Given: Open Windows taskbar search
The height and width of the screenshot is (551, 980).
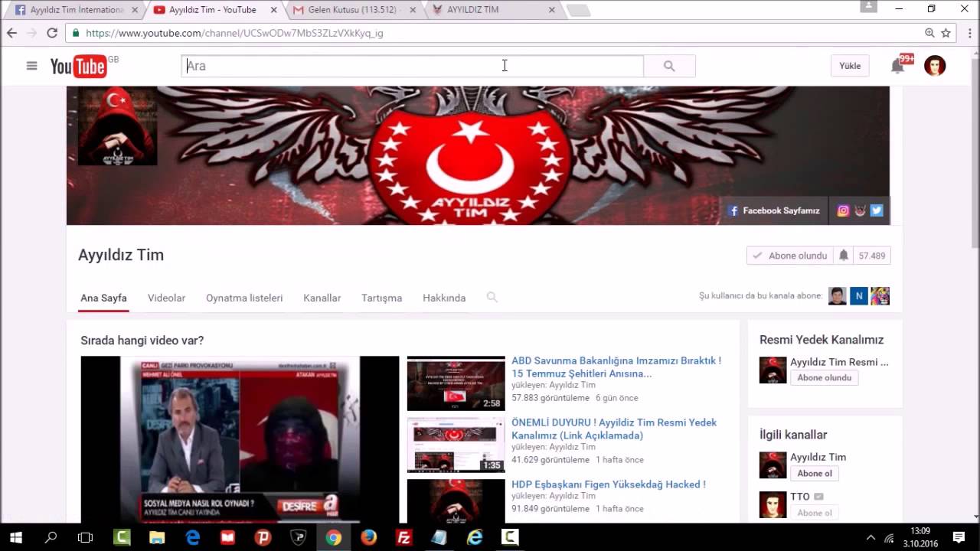Looking at the screenshot, I should tap(51, 537).
